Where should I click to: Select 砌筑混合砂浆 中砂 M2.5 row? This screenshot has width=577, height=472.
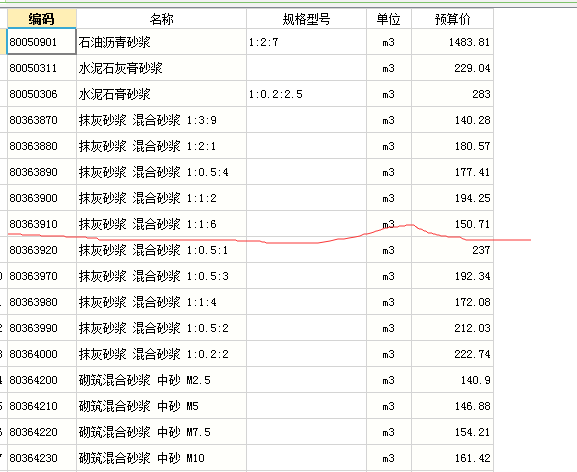(250, 380)
